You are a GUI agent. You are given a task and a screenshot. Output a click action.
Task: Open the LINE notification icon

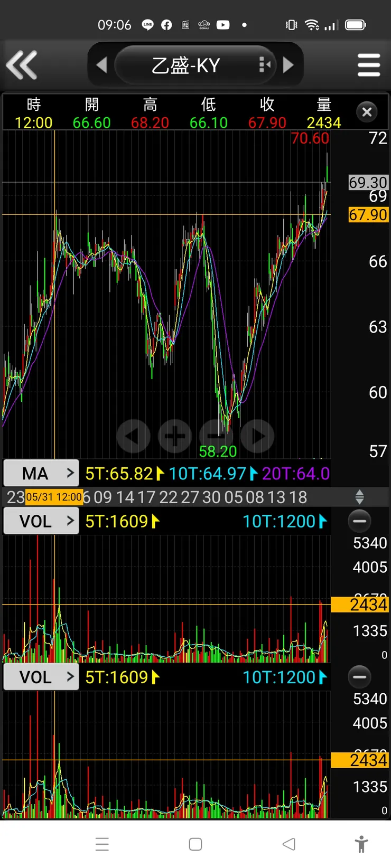click(x=147, y=25)
